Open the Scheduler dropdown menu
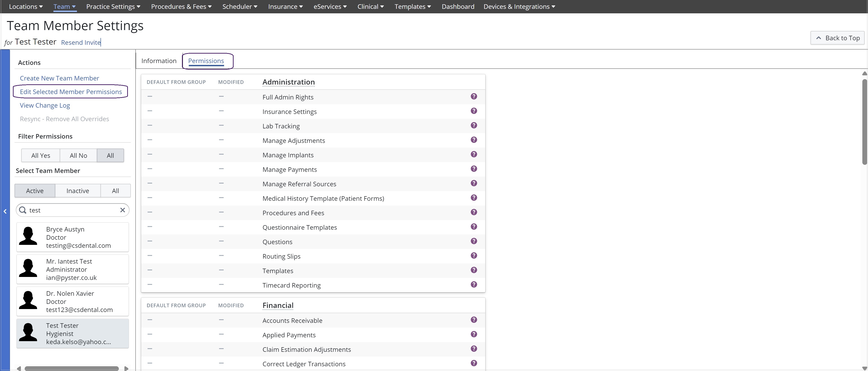The height and width of the screenshot is (371, 868). click(240, 6)
